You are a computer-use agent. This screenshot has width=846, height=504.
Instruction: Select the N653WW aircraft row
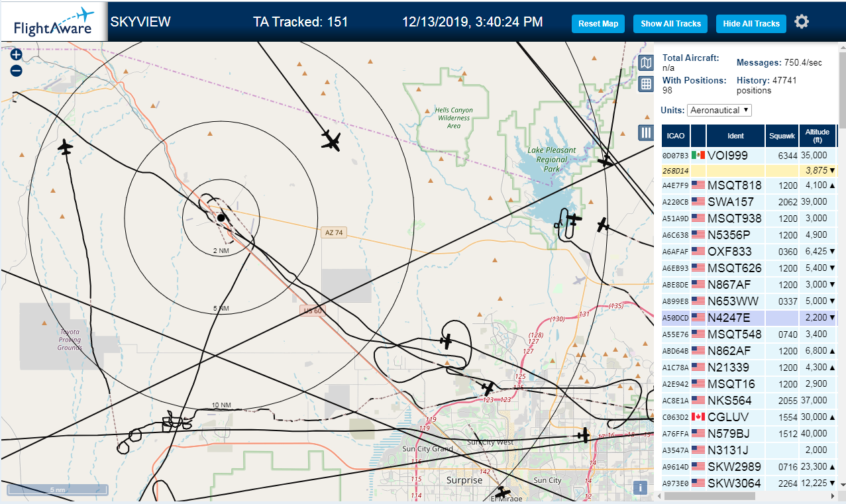click(x=749, y=301)
